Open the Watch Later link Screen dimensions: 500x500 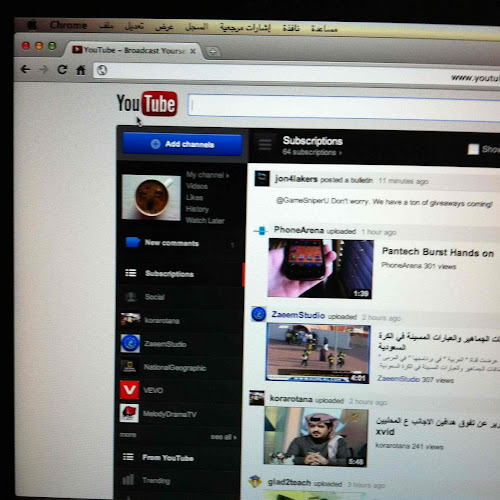pos(205,220)
